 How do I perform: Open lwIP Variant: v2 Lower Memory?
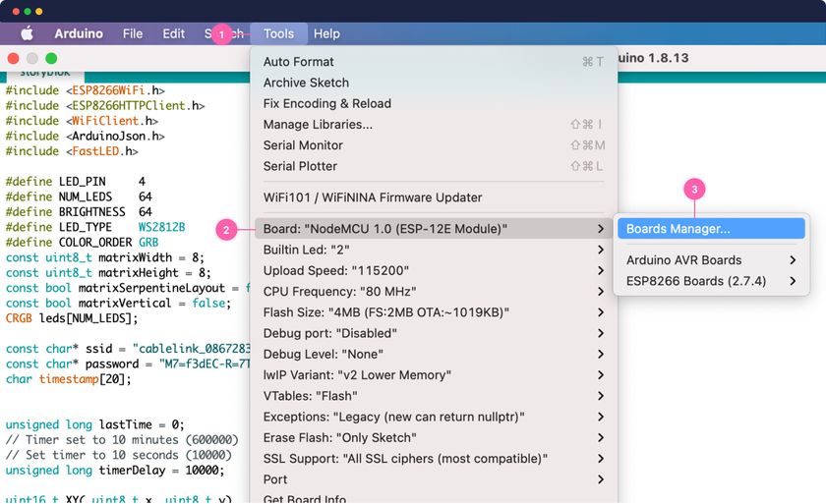(x=433, y=375)
